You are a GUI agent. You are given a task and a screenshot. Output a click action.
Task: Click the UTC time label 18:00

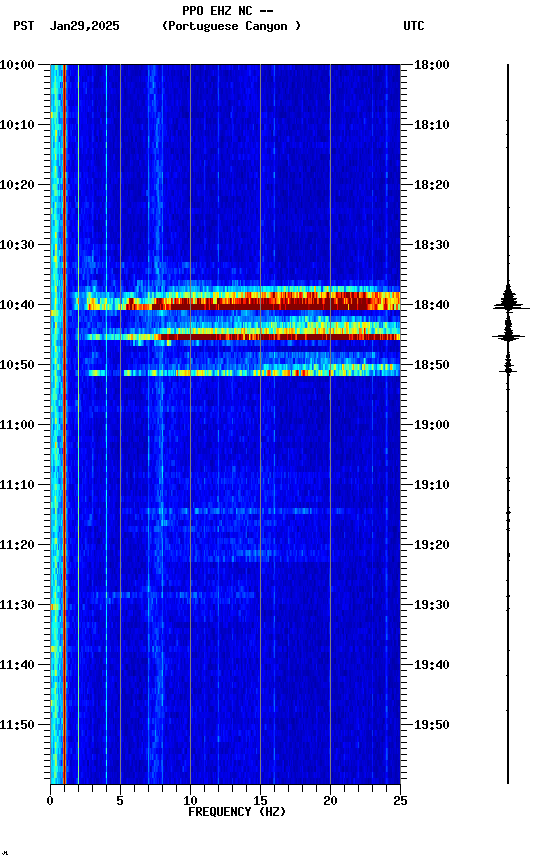[432, 65]
